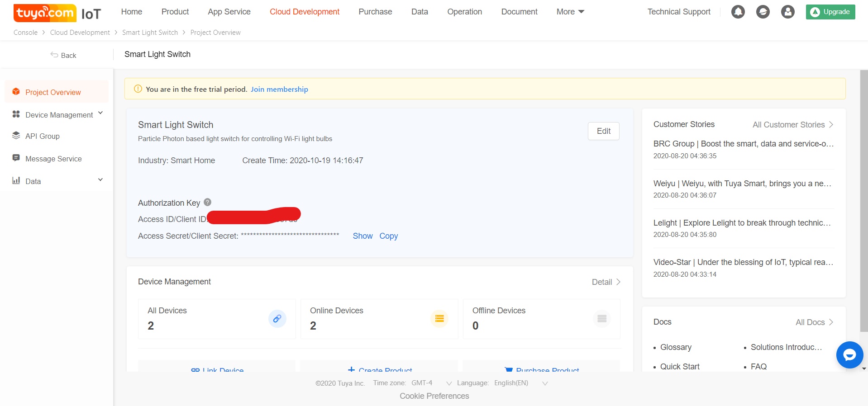Screen dimensions: 868x406
Task: Click the page vertical scrollbar
Action: pos(864,201)
